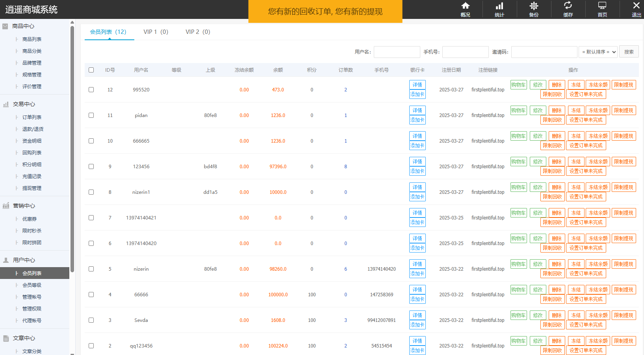Select the checkbox for user Sevda
Screen dimensions: 644x355
point(91,320)
